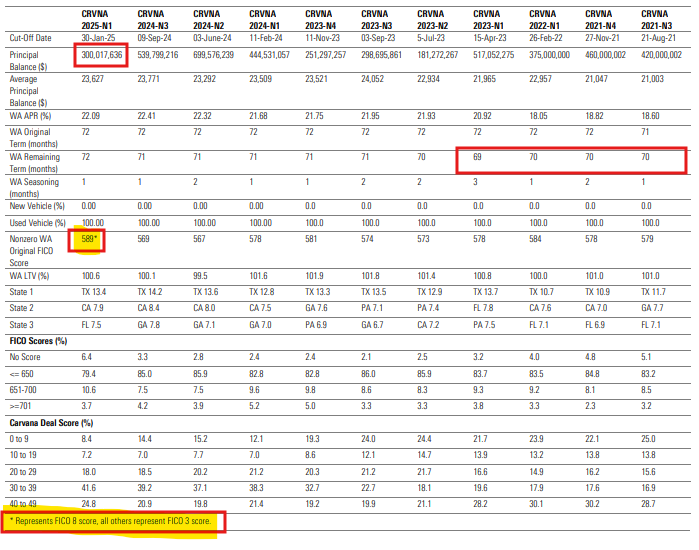Click the 651-700 row label

coord(23,390)
